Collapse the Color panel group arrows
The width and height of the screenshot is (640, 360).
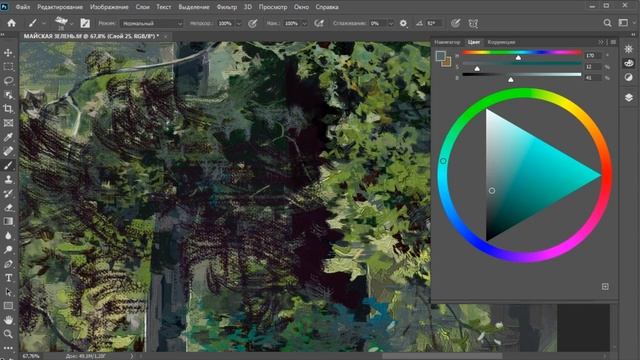click(x=601, y=42)
